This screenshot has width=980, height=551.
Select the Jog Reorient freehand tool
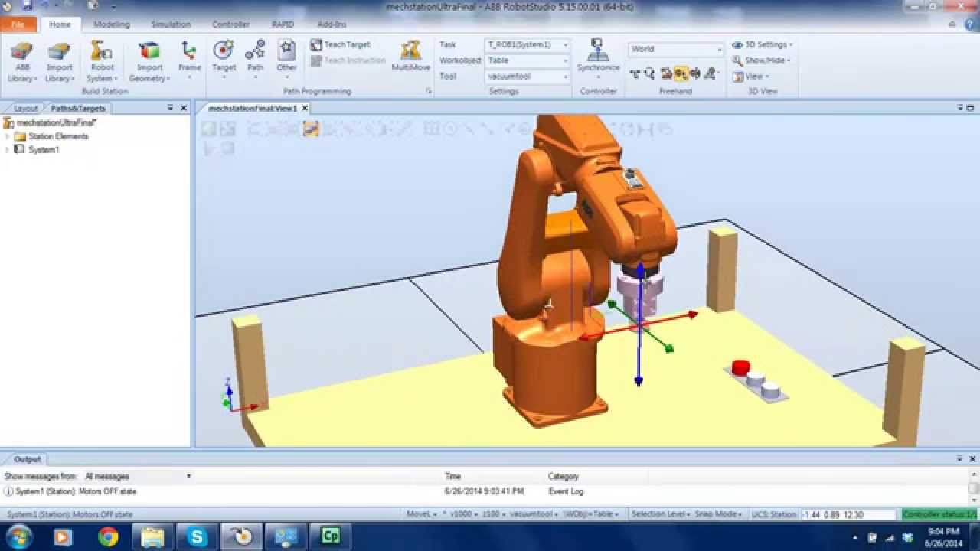(x=695, y=73)
